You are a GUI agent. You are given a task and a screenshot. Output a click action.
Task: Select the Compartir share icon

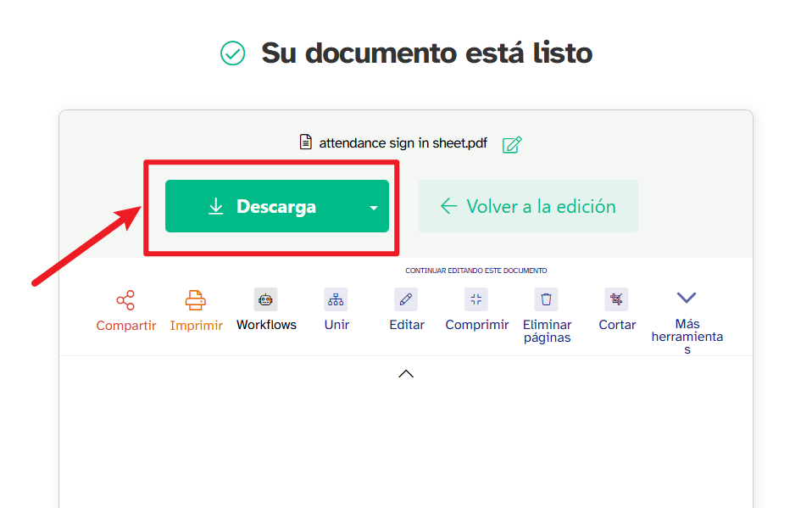(x=125, y=299)
